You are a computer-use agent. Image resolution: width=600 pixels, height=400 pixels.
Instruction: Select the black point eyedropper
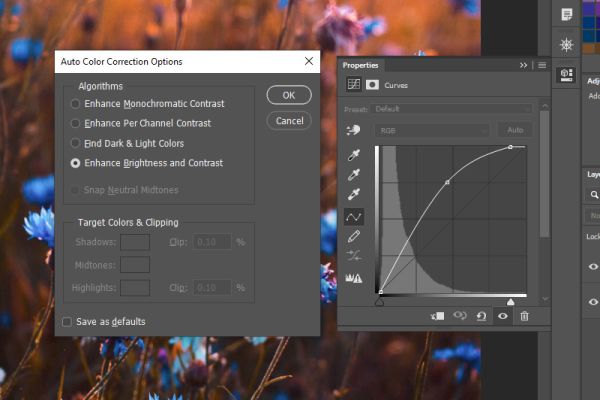(x=354, y=155)
